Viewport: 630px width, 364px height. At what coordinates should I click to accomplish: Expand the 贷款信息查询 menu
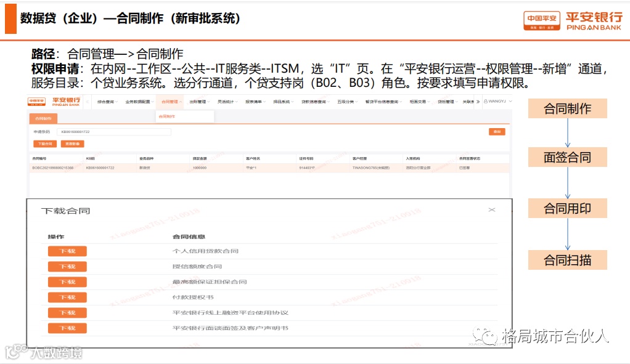click(316, 102)
